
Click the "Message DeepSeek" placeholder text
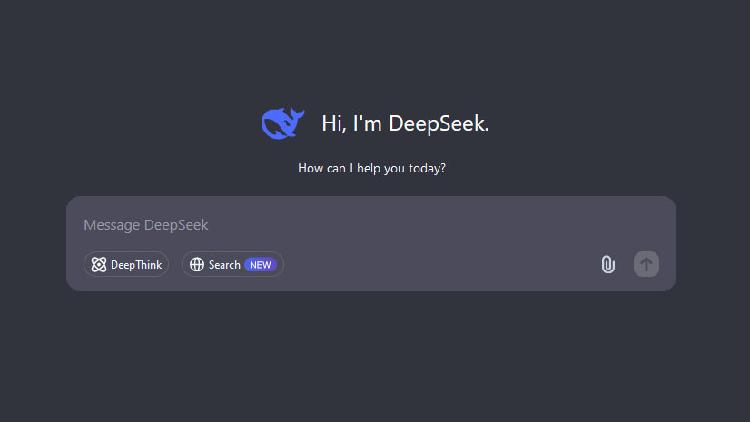[x=146, y=225]
